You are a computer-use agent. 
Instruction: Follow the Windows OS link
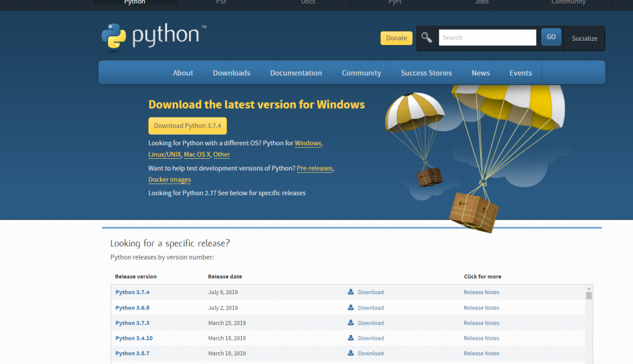(x=308, y=143)
